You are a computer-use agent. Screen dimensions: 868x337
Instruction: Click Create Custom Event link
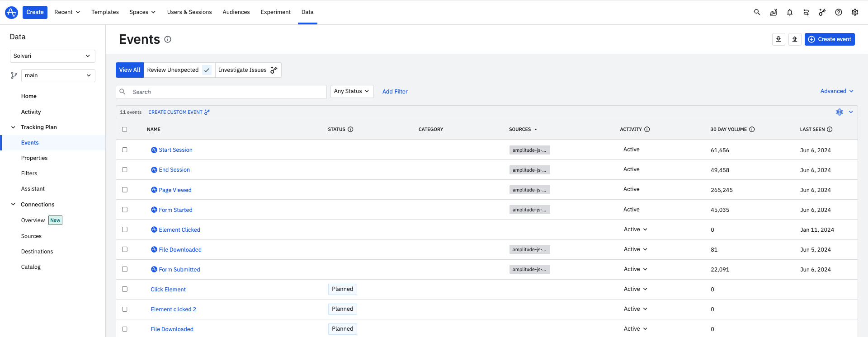179,112
